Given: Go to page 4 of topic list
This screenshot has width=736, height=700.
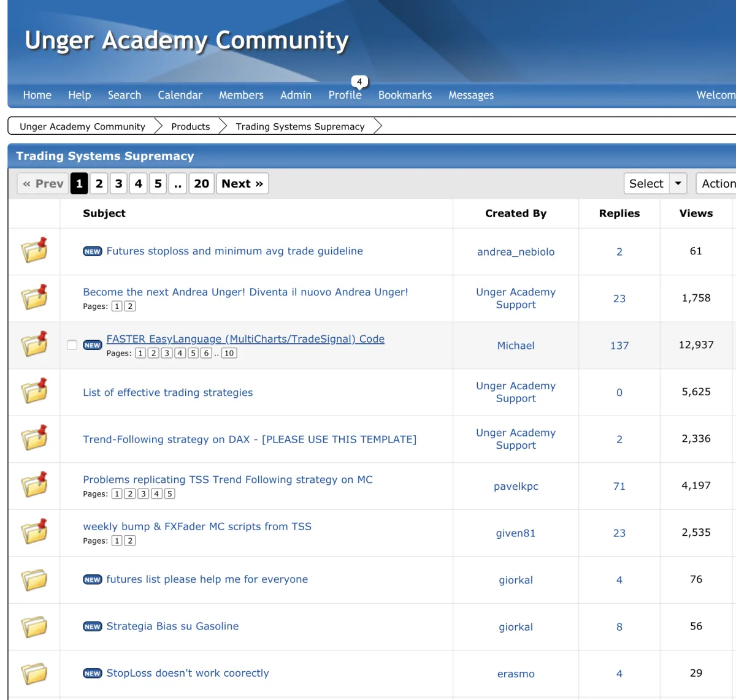Looking at the screenshot, I should [138, 183].
